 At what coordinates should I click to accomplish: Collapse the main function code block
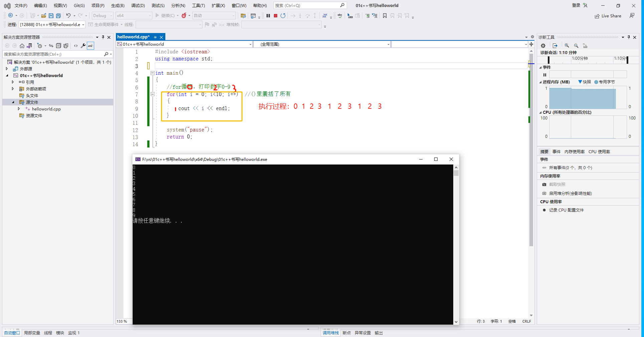tap(153, 73)
